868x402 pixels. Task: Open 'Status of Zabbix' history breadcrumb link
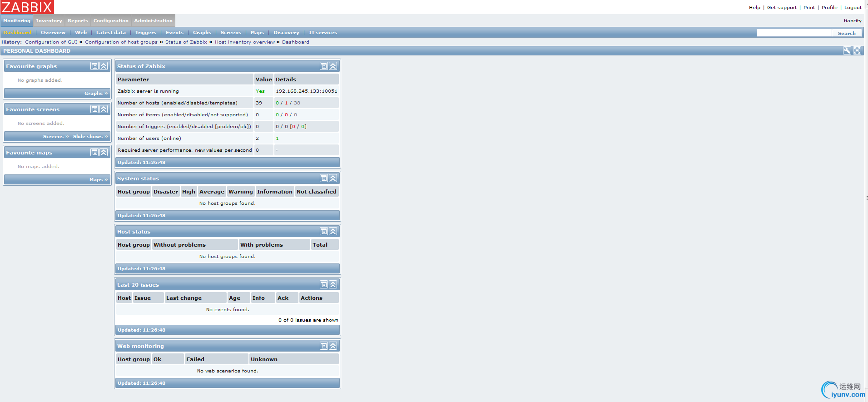186,42
